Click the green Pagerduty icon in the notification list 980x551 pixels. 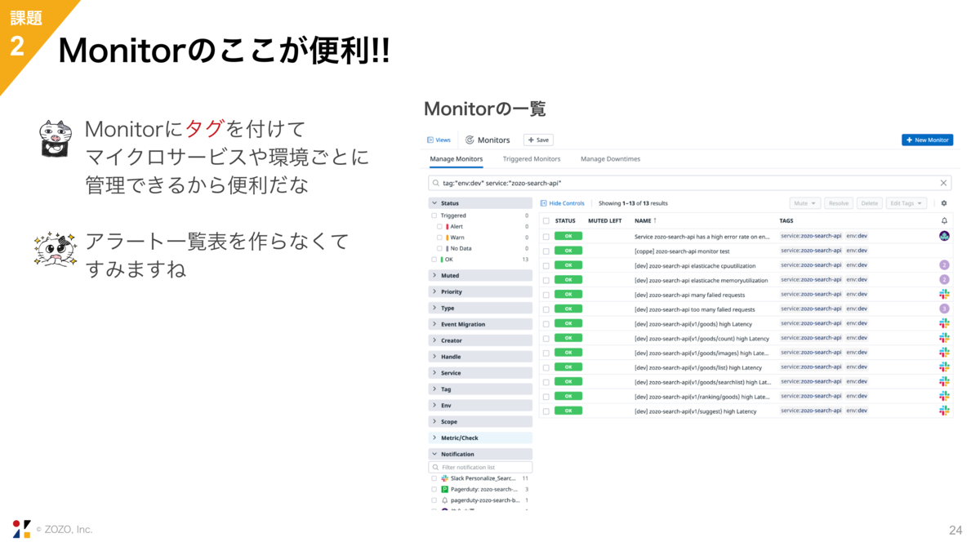click(445, 489)
